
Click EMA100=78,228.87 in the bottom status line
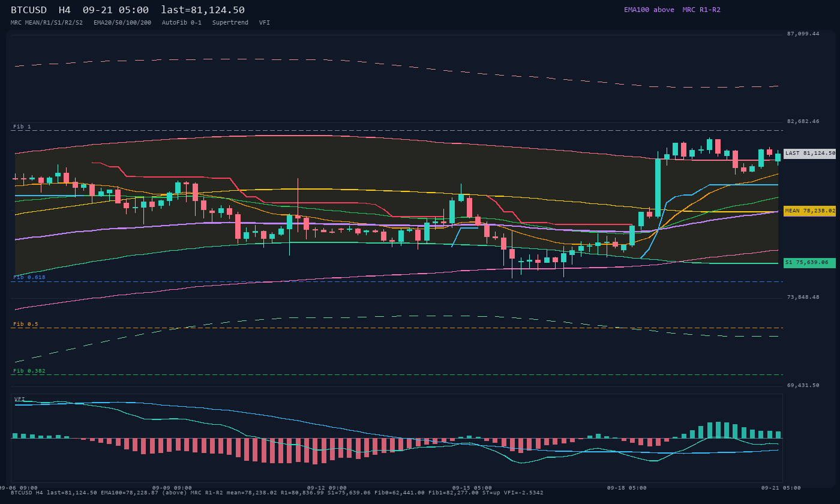pos(130,493)
